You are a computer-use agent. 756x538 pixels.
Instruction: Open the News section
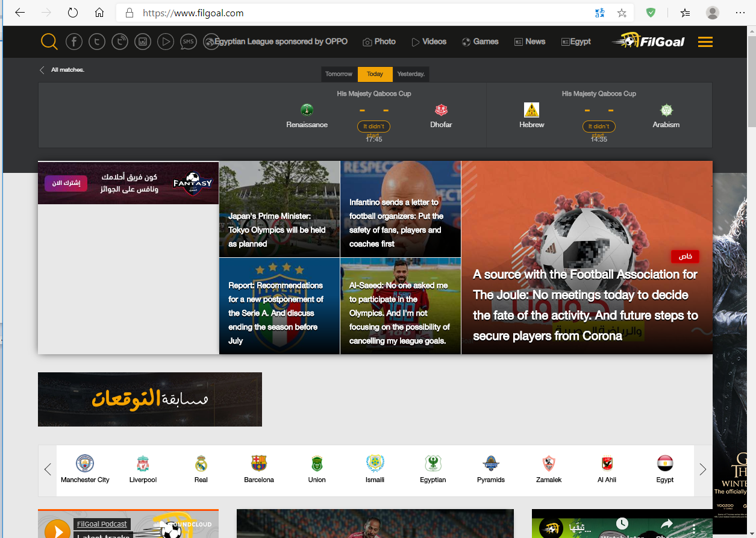point(530,42)
